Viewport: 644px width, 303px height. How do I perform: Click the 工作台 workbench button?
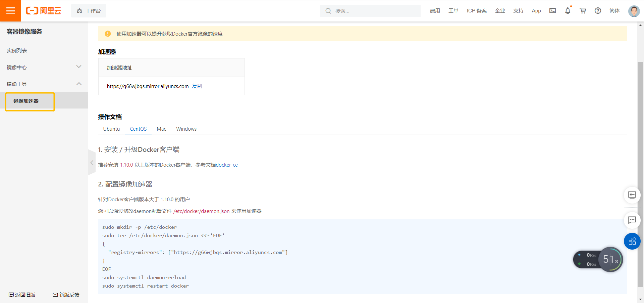pos(89,11)
